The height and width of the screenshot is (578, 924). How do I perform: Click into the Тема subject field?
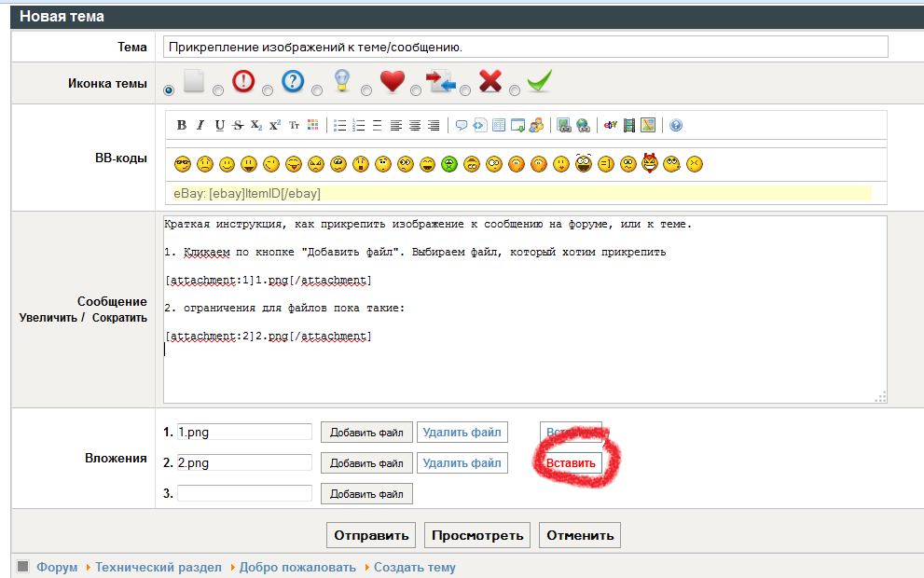click(x=525, y=47)
